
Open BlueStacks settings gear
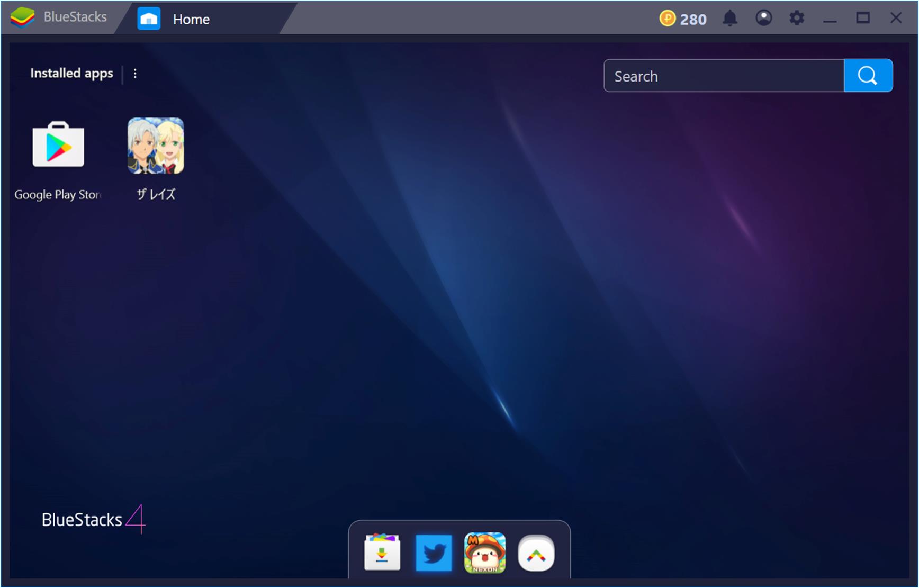coord(797,18)
